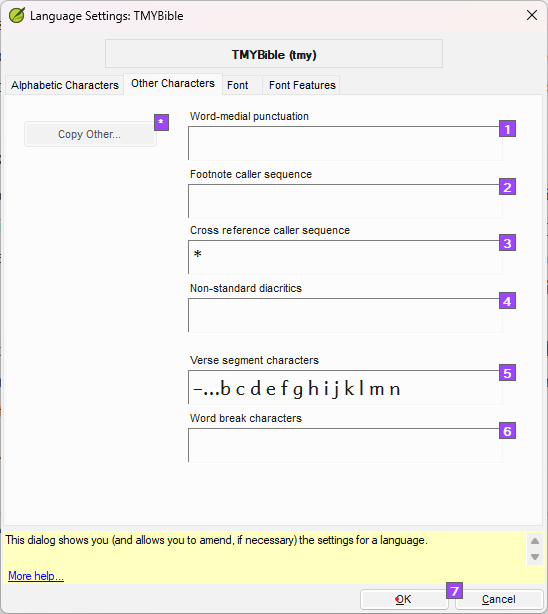Click the Verse segment characters field

(x=345, y=387)
